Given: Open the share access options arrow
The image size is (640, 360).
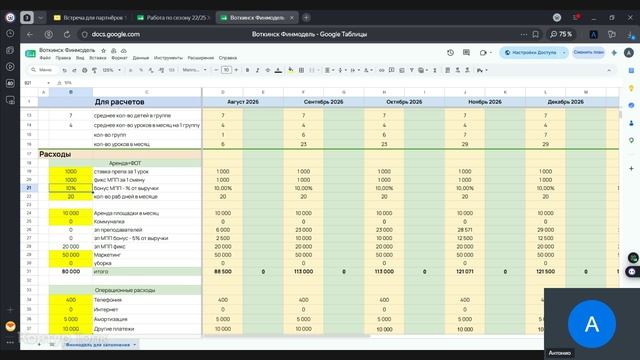Looking at the screenshot, I should point(564,53).
